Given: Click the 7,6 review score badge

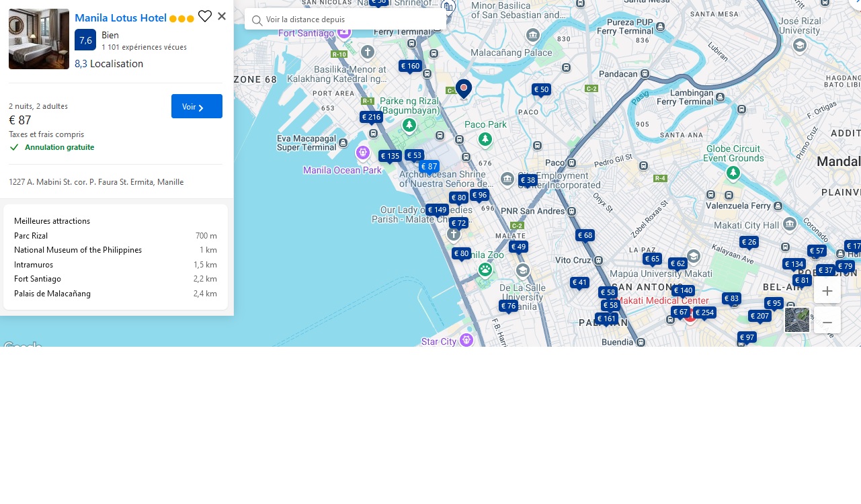Looking at the screenshot, I should [85, 40].
